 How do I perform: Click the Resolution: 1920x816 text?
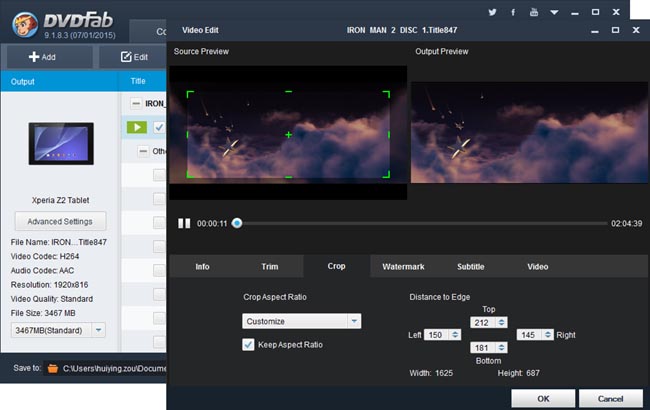click(x=49, y=285)
